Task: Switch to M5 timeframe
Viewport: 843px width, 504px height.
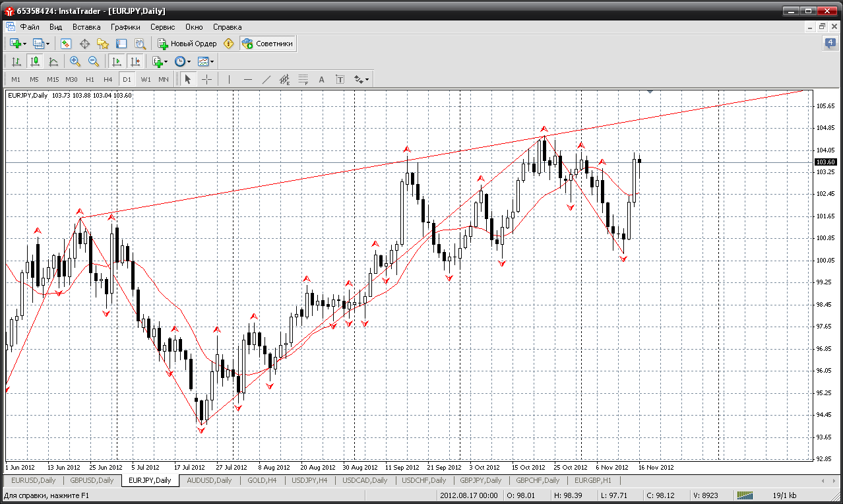Action: [34, 79]
